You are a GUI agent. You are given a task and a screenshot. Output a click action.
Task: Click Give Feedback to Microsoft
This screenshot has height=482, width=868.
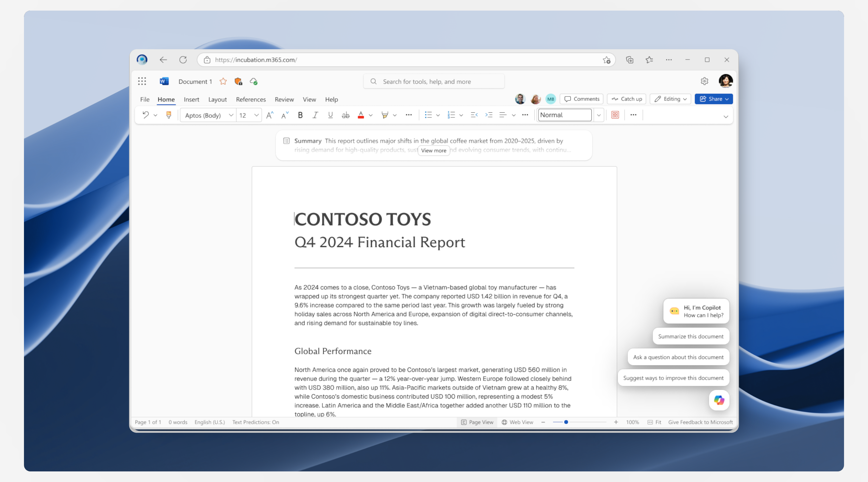click(x=700, y=422)
